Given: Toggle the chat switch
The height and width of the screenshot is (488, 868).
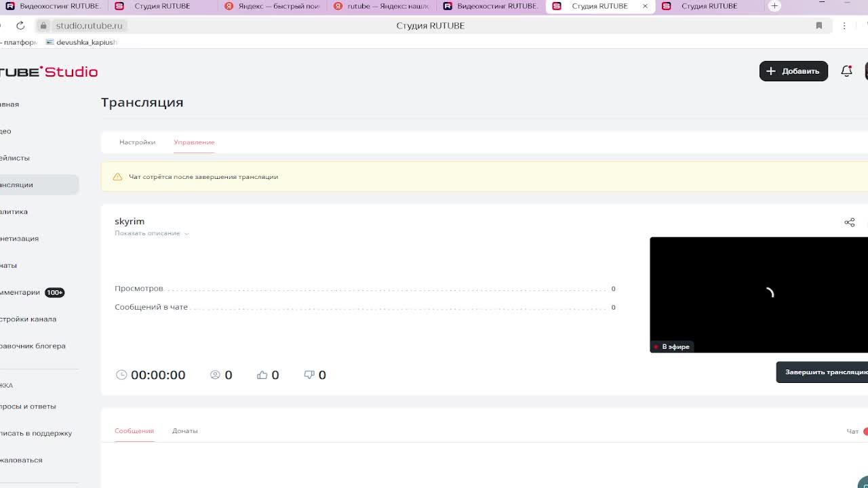Looking at the screenshot, I should click(865, 431).
